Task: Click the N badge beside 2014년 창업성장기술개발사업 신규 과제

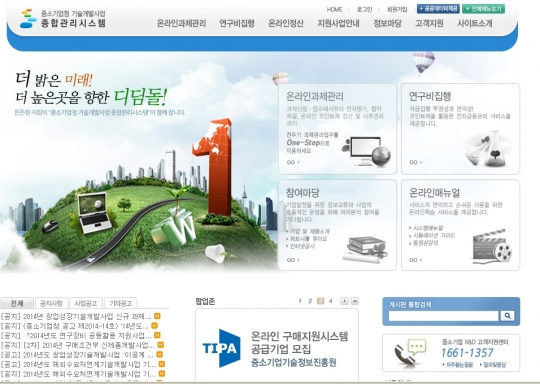Action: (x=157, y=316)
